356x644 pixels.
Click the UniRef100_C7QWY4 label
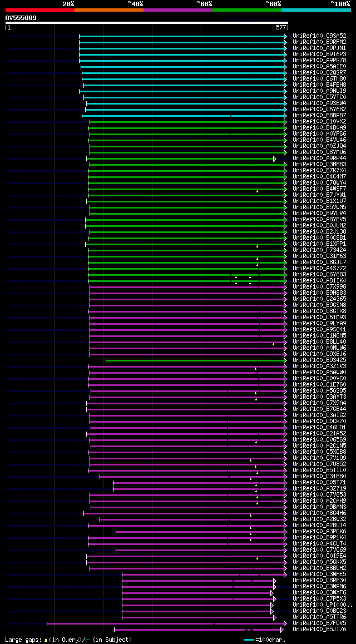pyautogui.click(x=319, y=183)
